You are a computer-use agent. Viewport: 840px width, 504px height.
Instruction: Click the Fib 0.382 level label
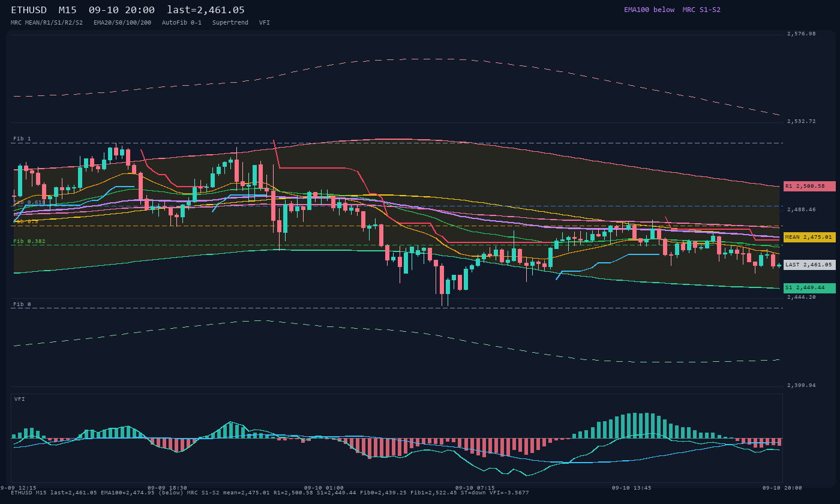click(29, 241)
